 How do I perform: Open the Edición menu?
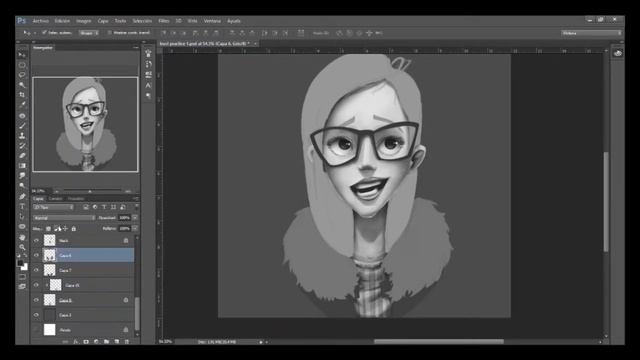62,21
